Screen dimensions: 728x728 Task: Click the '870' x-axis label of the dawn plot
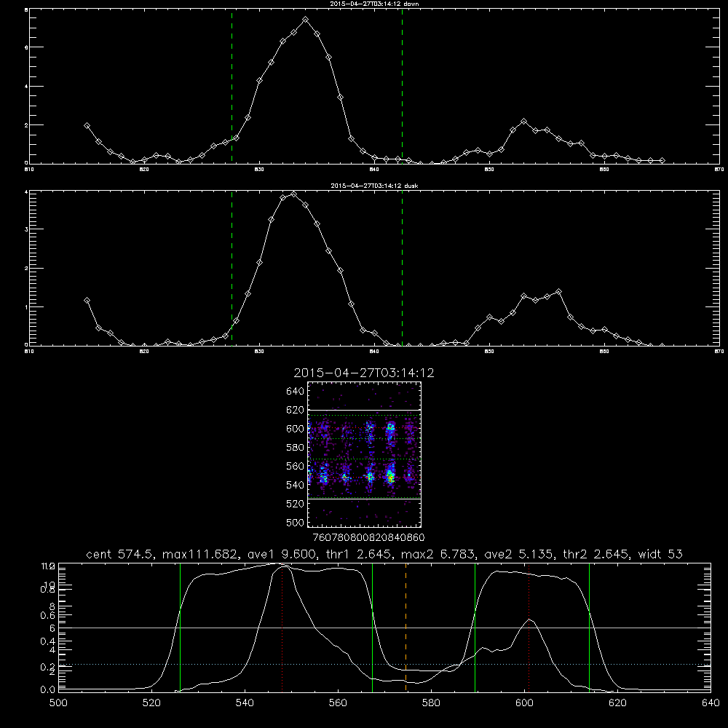(x=719, y=170)
